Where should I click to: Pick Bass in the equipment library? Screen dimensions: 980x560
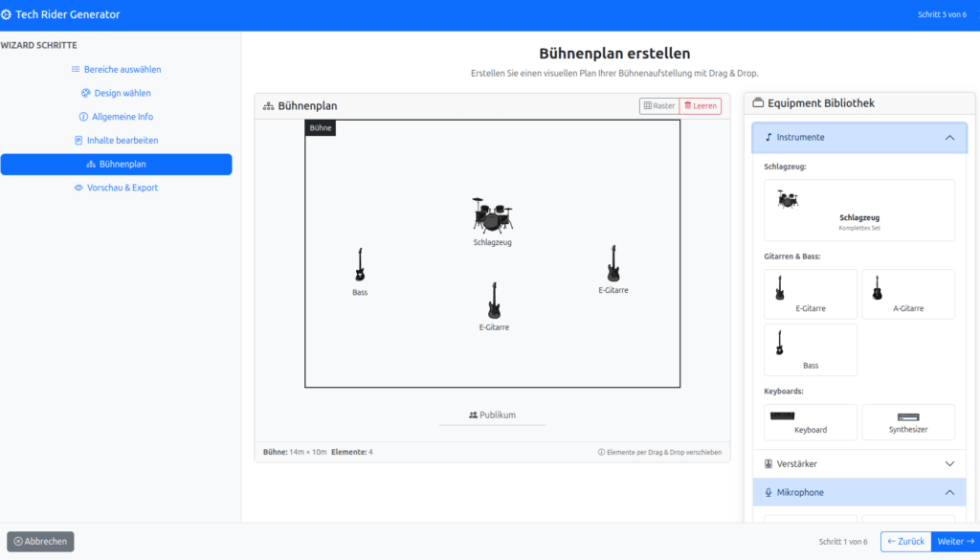tap(811, 349)
